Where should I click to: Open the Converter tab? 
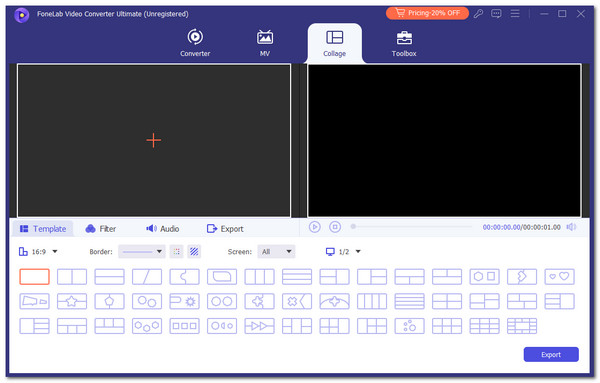click(195, 43)
